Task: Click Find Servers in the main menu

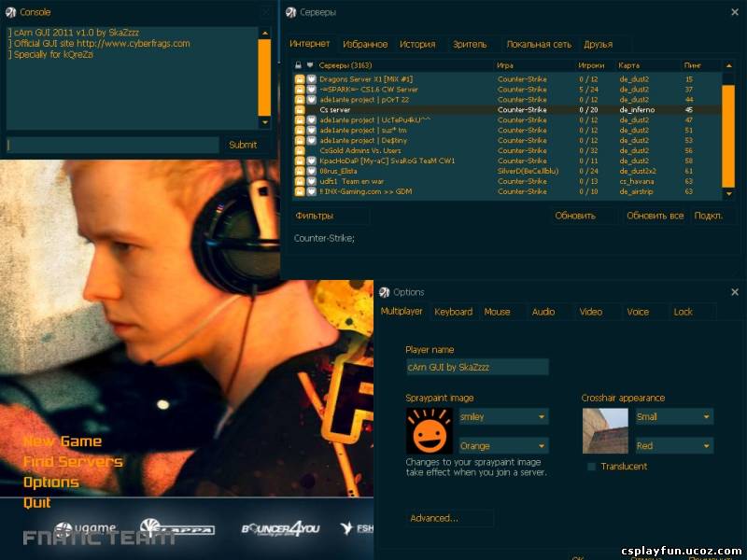Action: point(73,462)
